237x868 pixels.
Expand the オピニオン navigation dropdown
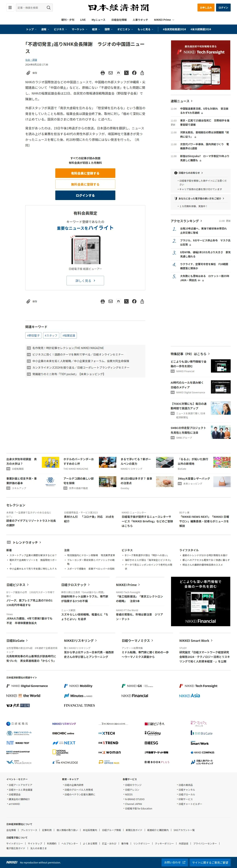[125, 29]
